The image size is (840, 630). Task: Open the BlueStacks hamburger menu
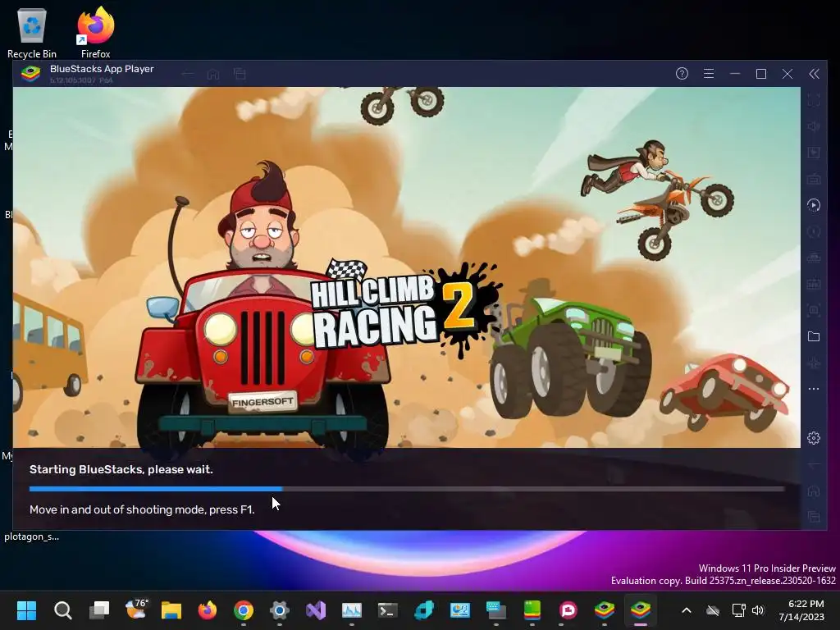click(708, 74)
